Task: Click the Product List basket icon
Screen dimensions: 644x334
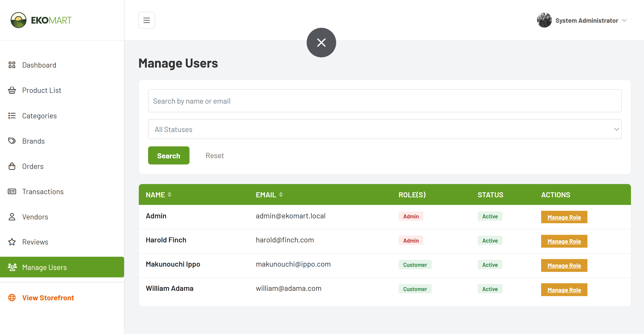Action: pyautogui.click(x=12, y=90)
